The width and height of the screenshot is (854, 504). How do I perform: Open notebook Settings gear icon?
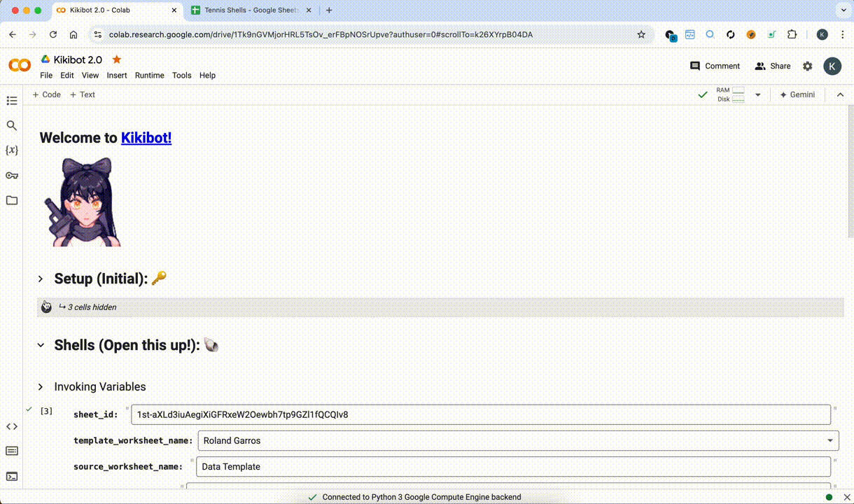[807, 66]
